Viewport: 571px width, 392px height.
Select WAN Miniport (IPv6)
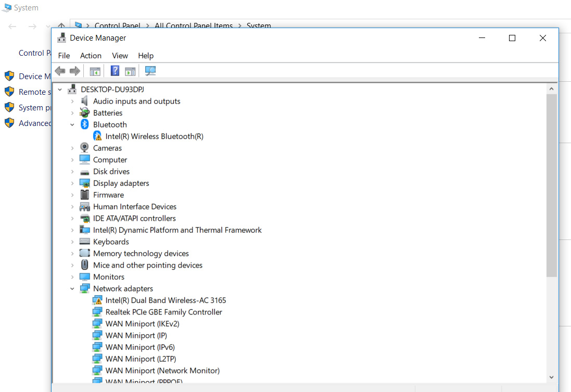click(x=140, y=347)
